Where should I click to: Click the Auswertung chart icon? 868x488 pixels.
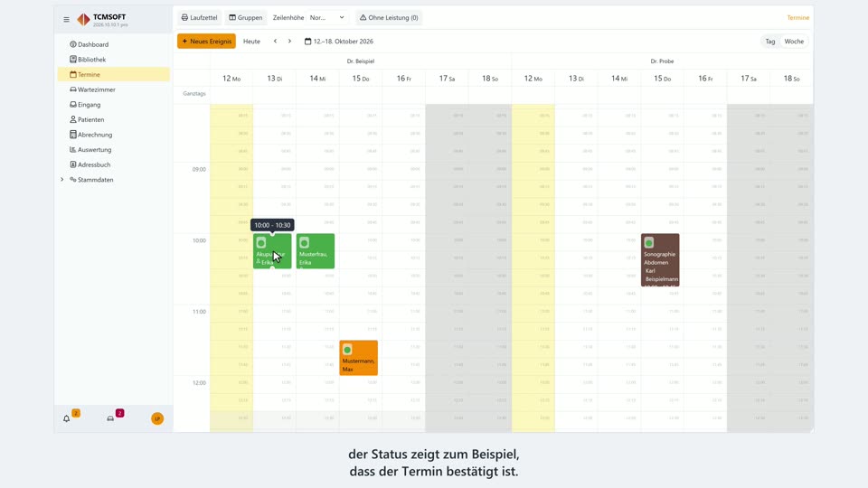73,149
